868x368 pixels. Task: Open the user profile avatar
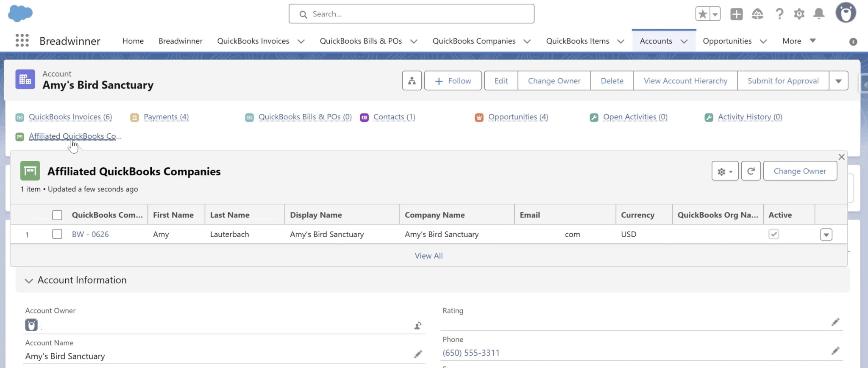(846, 13)
